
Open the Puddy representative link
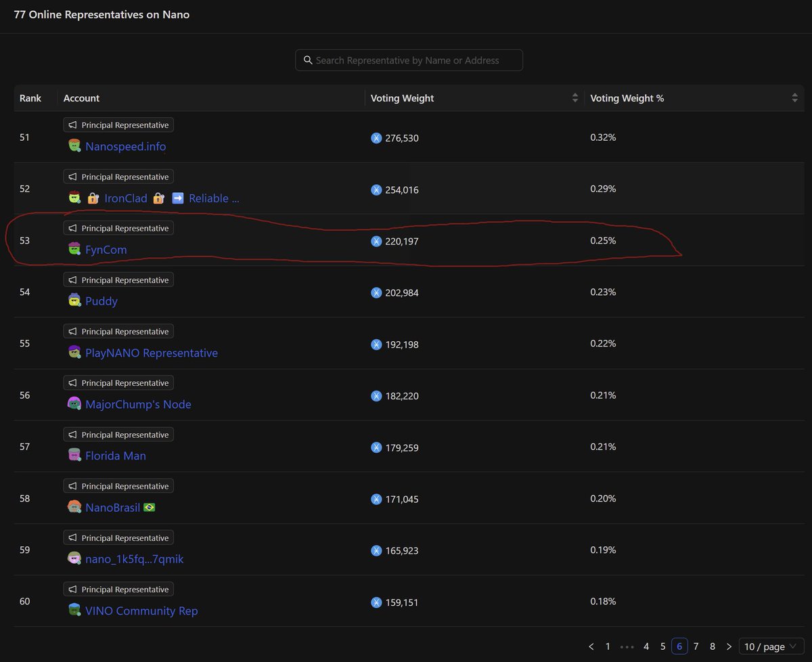point(101,301)
